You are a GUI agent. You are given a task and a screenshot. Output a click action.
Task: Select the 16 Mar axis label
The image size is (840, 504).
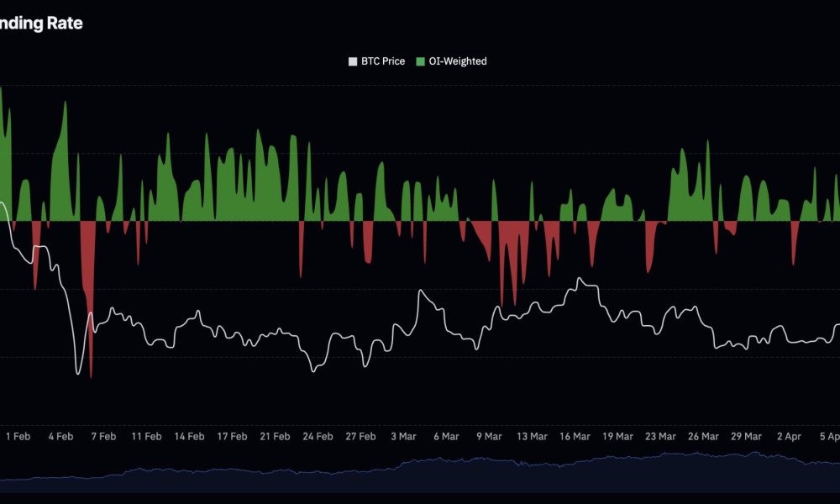[x=577, y=437]
